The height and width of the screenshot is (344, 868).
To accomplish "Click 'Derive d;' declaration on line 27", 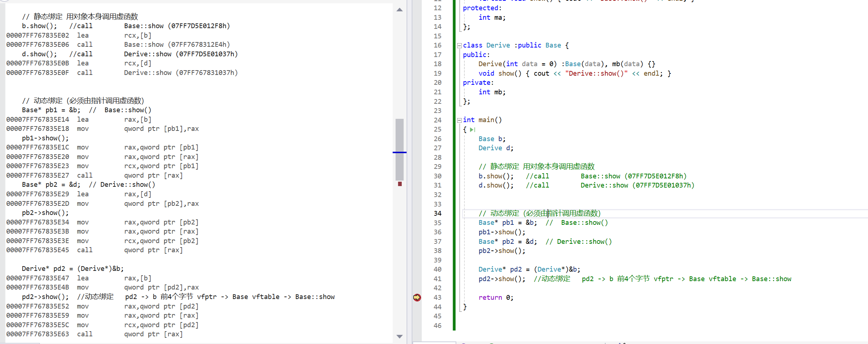I will 496,148.
